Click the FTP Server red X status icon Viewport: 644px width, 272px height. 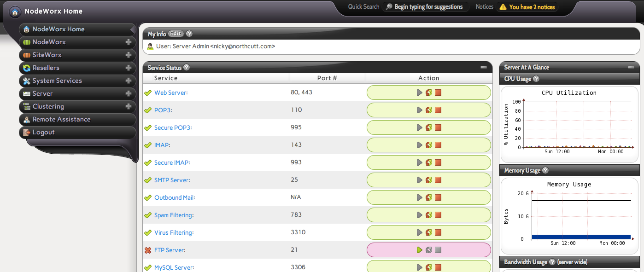pos(148,250)
